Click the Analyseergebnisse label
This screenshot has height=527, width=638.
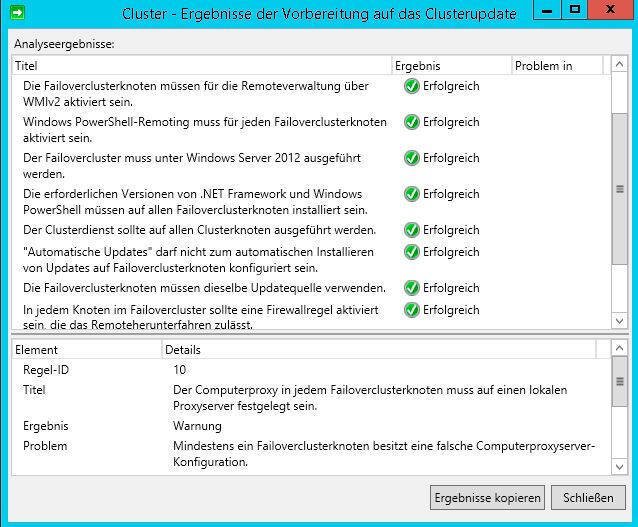pyautogui.click(x=64, y=44)
